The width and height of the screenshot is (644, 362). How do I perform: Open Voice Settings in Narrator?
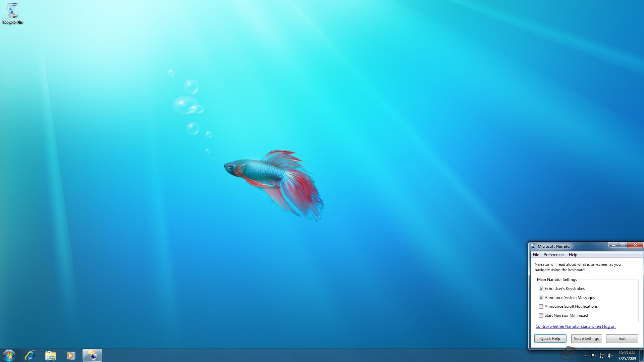(586, 339)
